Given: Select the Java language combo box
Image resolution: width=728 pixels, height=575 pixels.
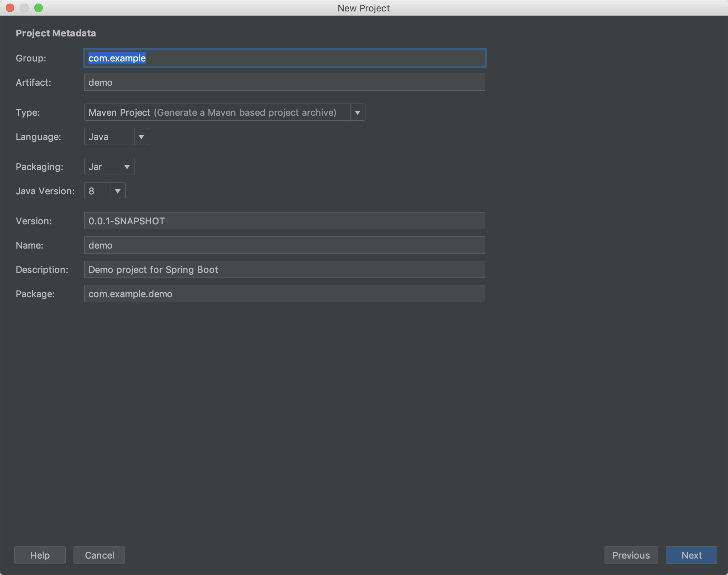Looking at the screenshot, I should [109, 137].
